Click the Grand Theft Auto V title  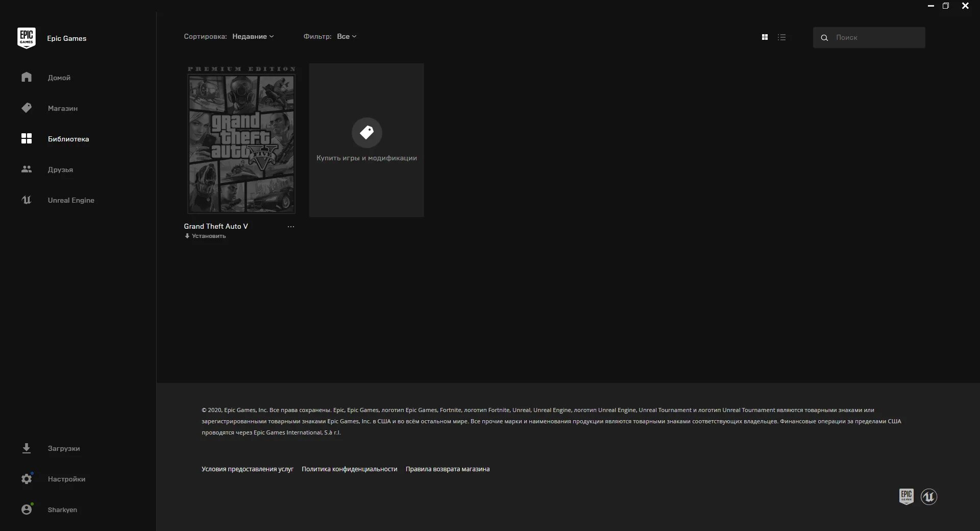(216, 226)
